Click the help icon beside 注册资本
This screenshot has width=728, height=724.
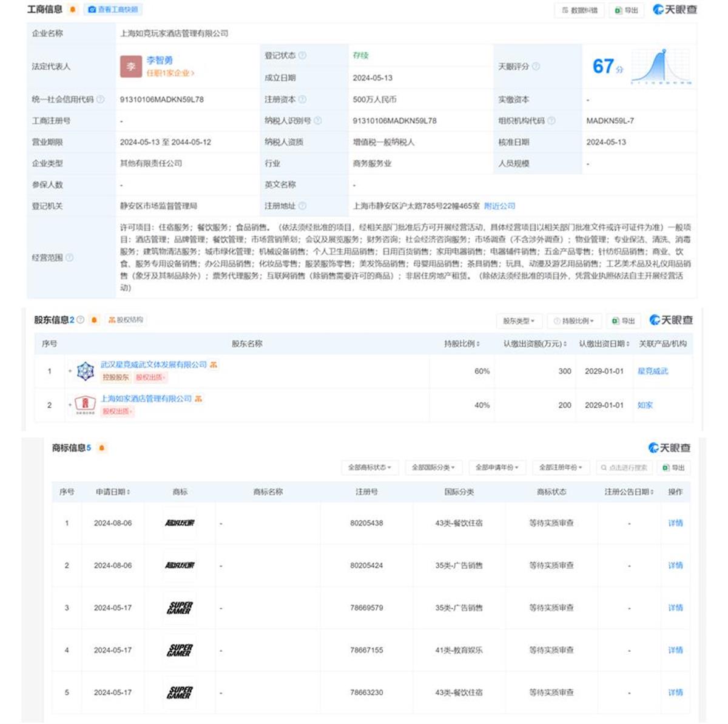click(x=302, y=100)
